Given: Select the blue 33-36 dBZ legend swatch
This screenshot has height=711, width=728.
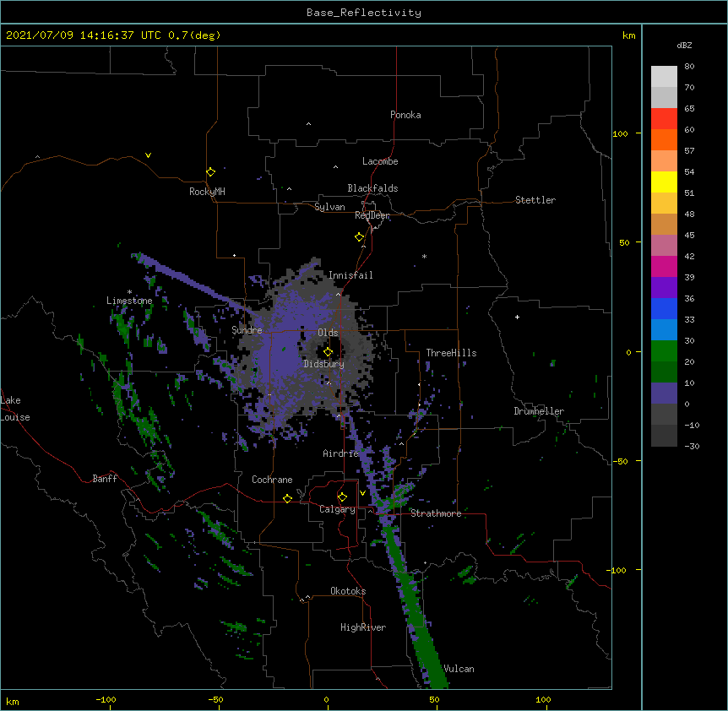Looking at the screenshot, I should [x=664, y=308].
